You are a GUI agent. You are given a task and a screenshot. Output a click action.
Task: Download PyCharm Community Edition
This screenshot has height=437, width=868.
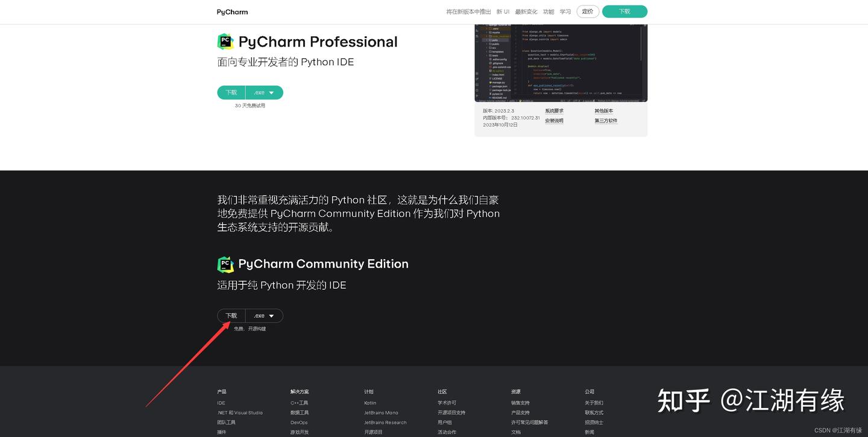pyautogui.click(x=231, y=315)
